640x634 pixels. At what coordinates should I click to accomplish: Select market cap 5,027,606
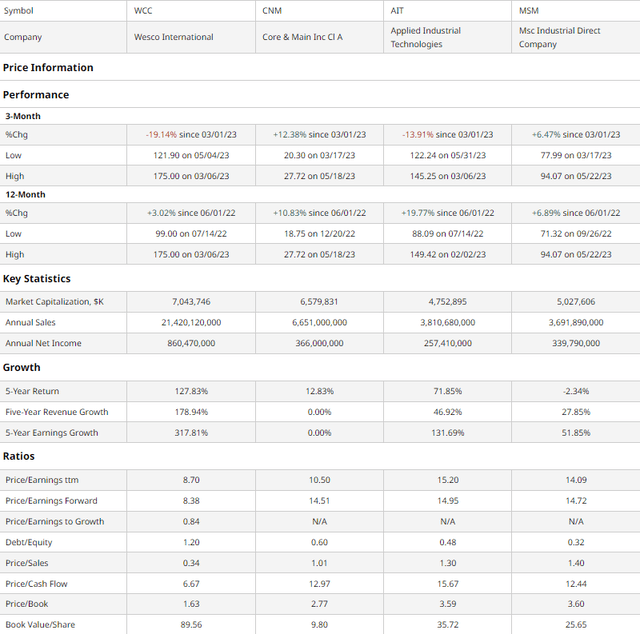[x=576, y=302]
